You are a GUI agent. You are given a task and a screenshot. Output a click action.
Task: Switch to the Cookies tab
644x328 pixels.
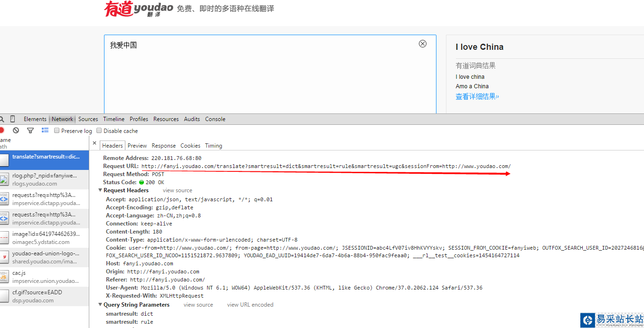point(190,146)
